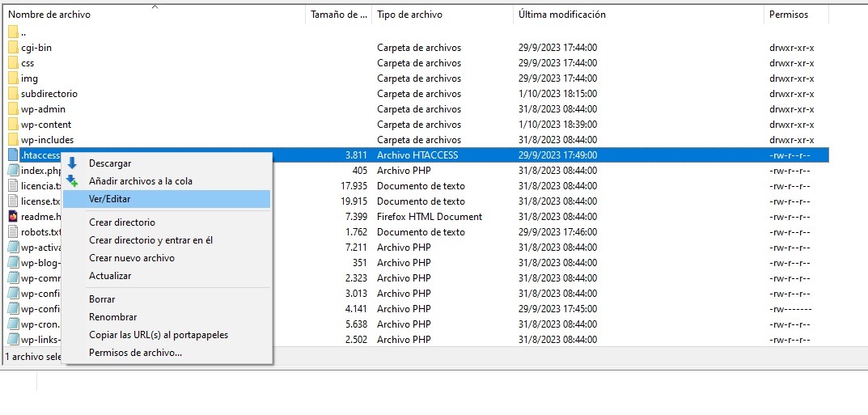The image size is (868, 415).
Task: Select Permisos de archivo menu entry
Action: [x=135, y=353]
